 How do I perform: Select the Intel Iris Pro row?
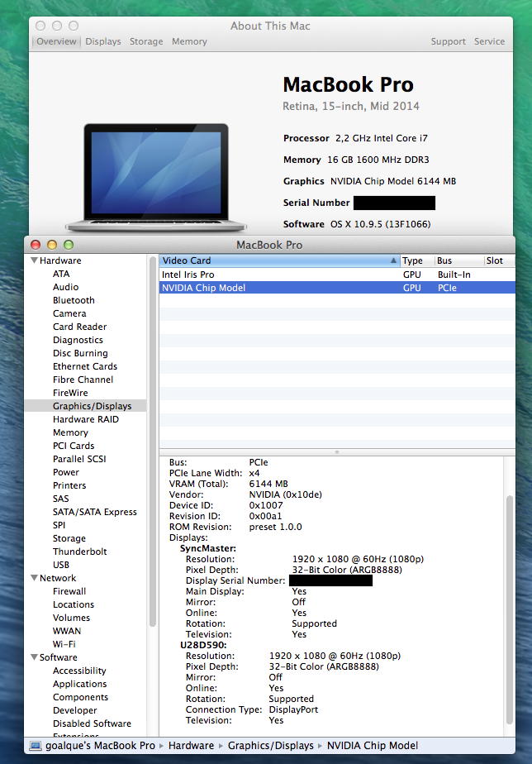[337, 275]
